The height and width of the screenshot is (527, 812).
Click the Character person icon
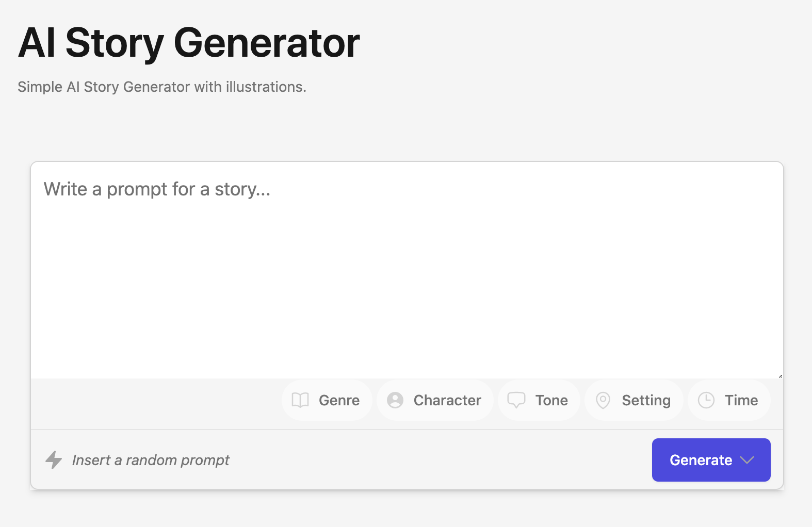click(x=395, y=400)
